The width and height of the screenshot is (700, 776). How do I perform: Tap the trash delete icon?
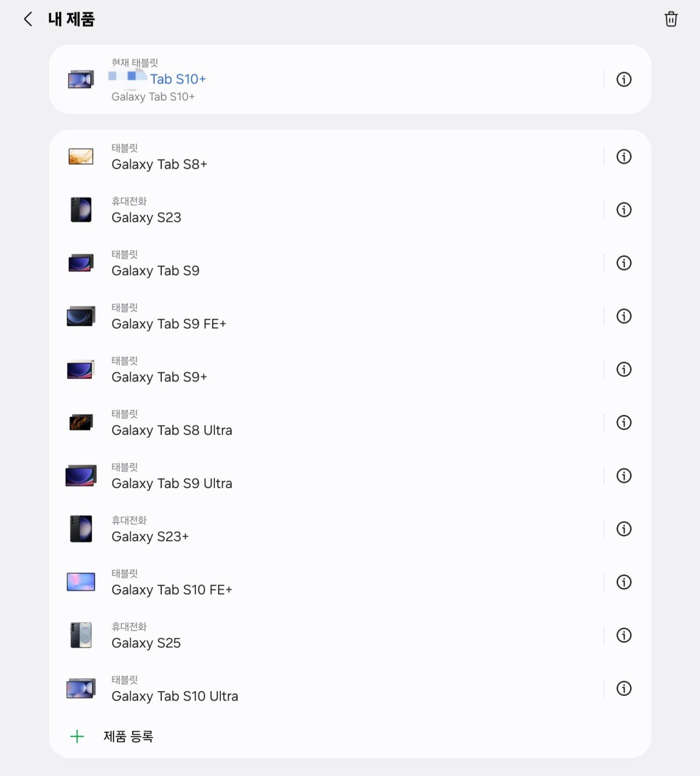pos(671,19)
